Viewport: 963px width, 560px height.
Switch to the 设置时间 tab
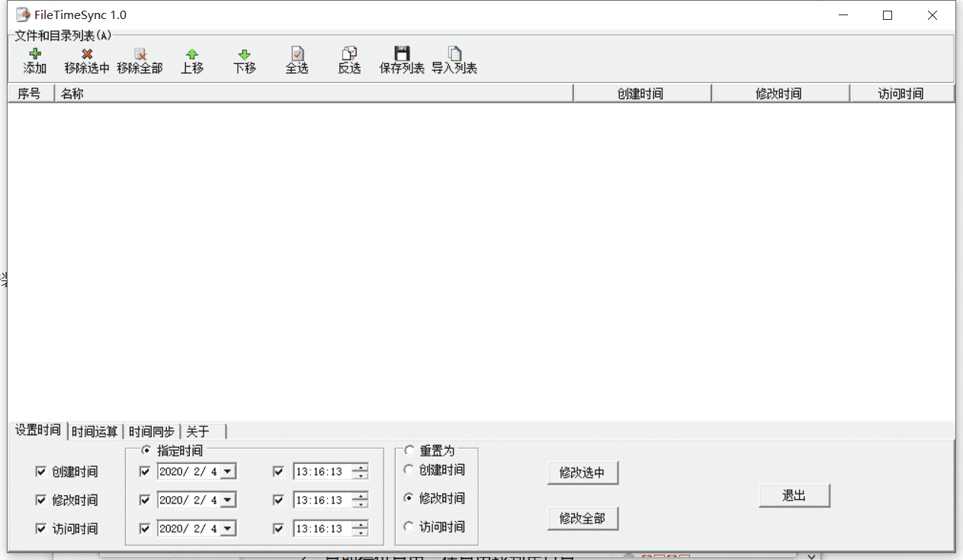coord(38,430)
